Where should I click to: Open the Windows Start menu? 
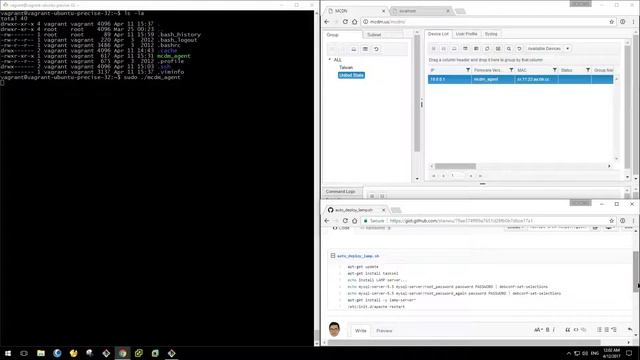(x=8, y=353)
